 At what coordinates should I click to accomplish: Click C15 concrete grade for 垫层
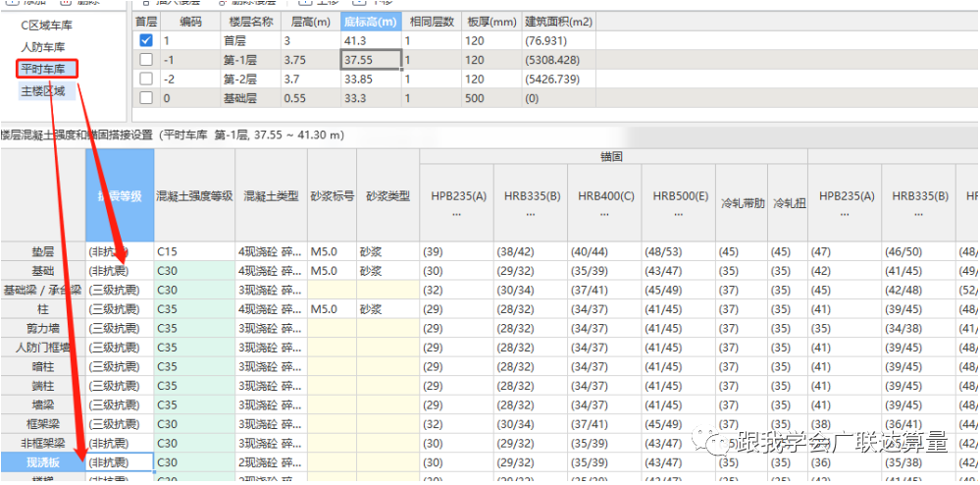(x=194, y=251)
